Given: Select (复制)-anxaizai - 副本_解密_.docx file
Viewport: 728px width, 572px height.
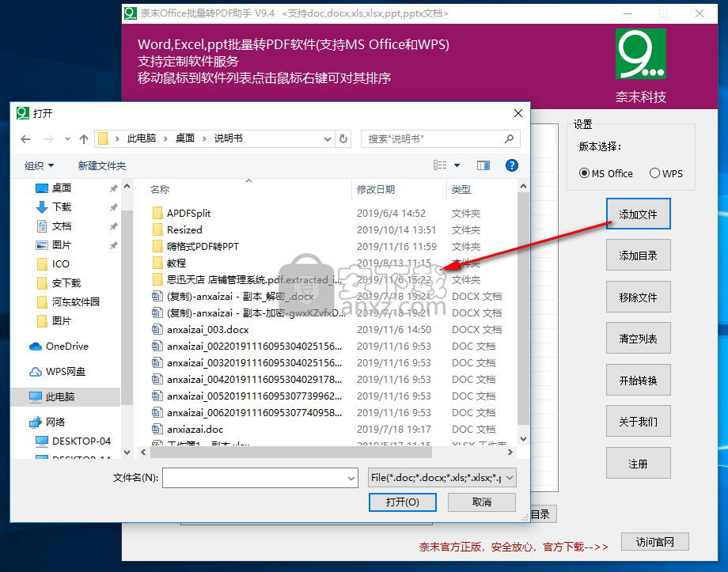Looking at the screenshot, I should click(x=240, y=297).
